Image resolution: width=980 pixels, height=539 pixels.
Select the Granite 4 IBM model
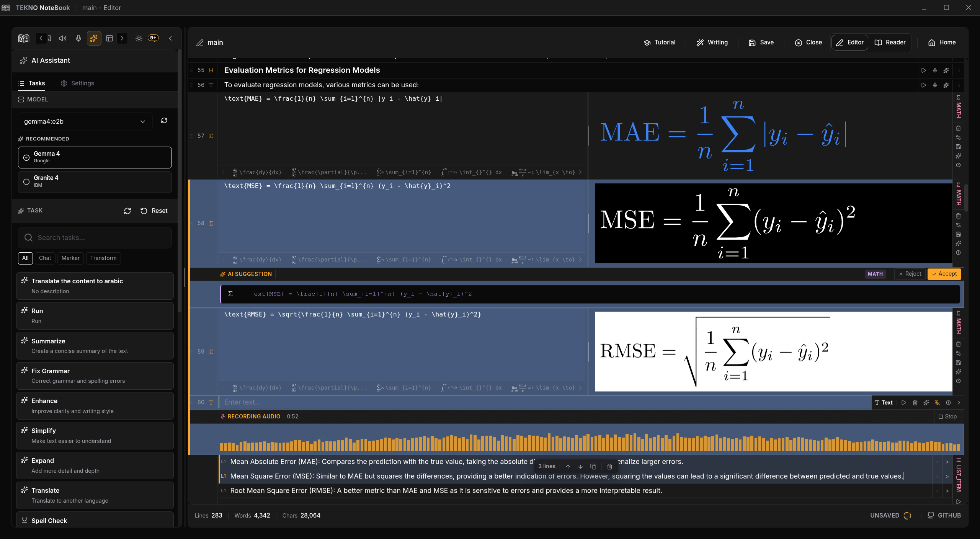(x=95, y=181)
